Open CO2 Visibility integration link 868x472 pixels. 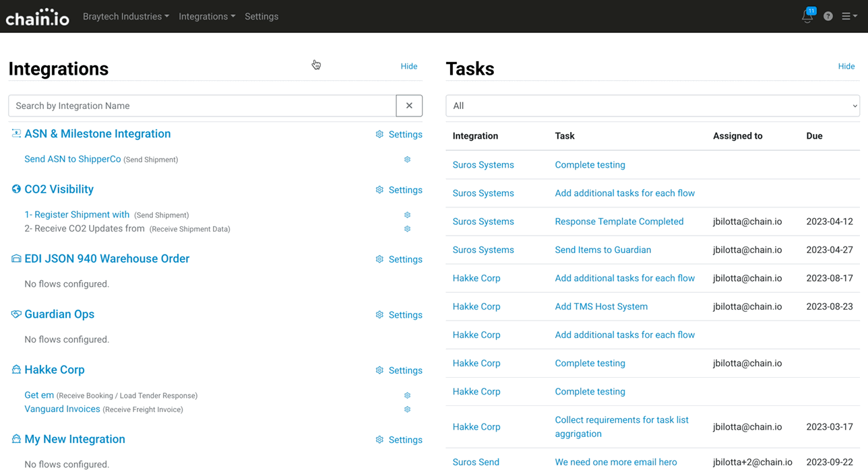[x=59, y=189]
